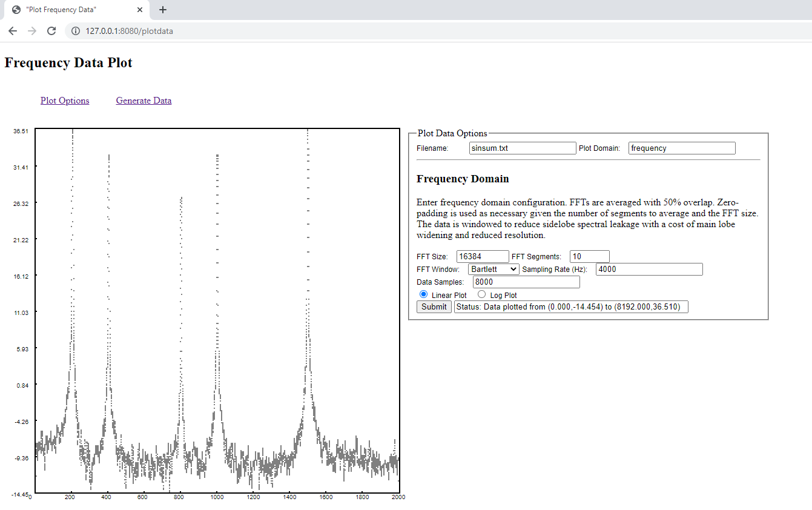Click the Plot Domain input field
The width and height of the screenshot is (812, 510).
(x=682, y=148)
